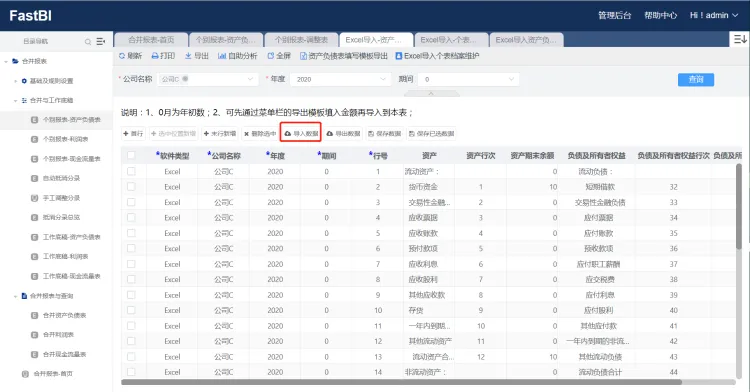This screenshot has width=750, height=392.
Task: Check the row number 2 checkbox
Action: 131,186
